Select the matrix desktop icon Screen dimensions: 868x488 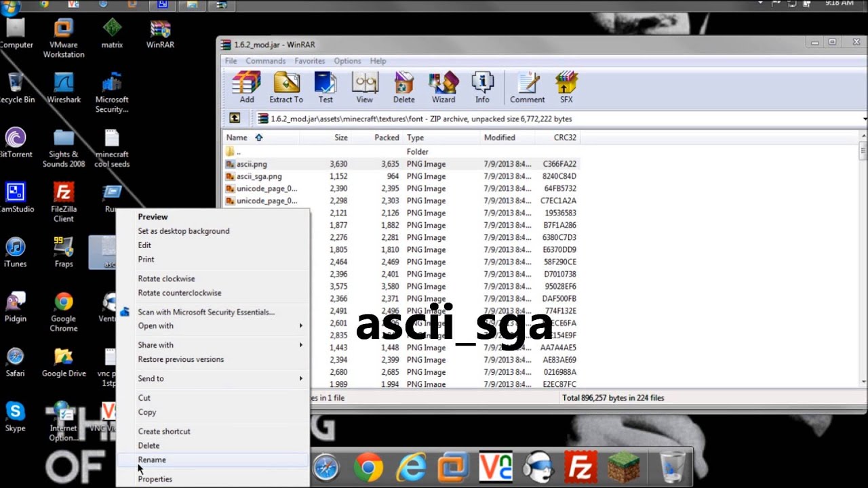tap(112, 33)
